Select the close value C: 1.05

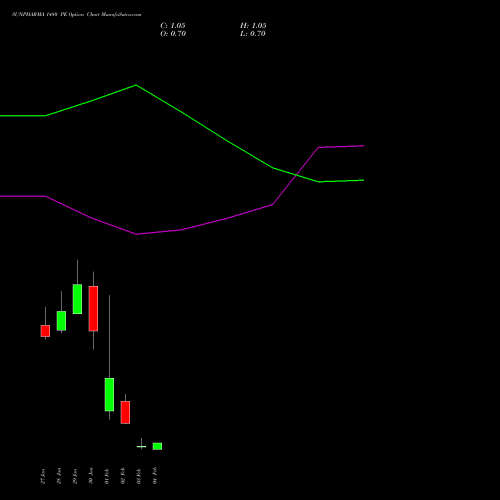[173, 26]
